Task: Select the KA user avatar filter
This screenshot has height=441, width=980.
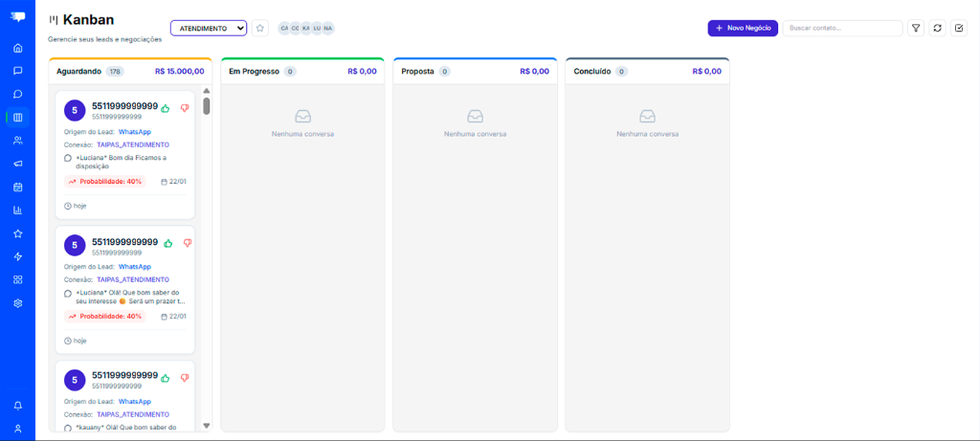Action: click(305, 28)
